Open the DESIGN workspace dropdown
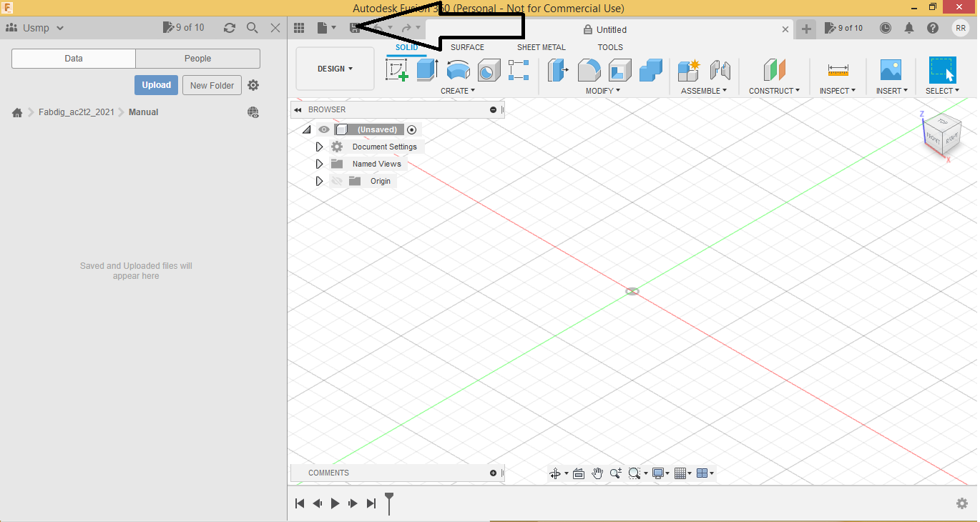Viewport: 980px width, 522px height. click(x=335, y=69)
